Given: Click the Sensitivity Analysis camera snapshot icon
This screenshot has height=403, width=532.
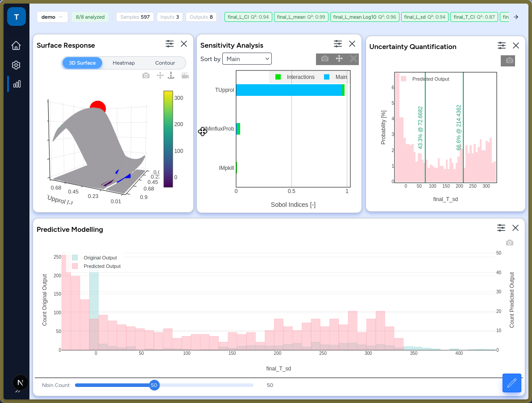Looking at the screenshot, I should click(x=325, y=59).
